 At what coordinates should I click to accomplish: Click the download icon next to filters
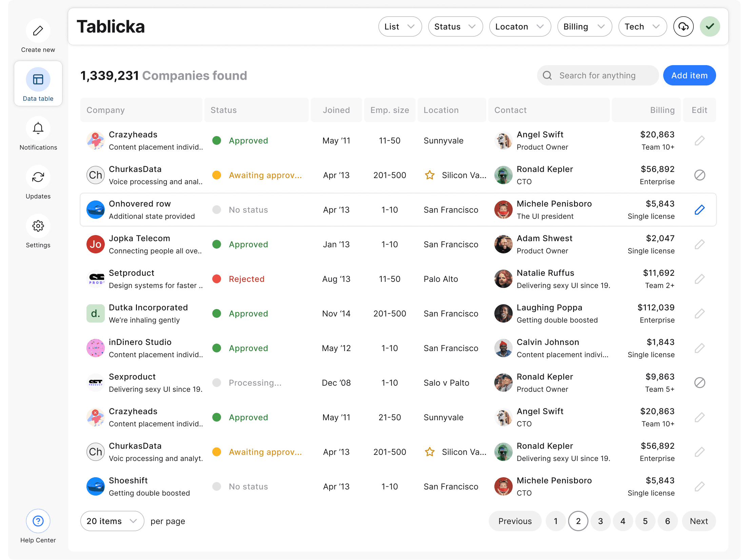683,26
